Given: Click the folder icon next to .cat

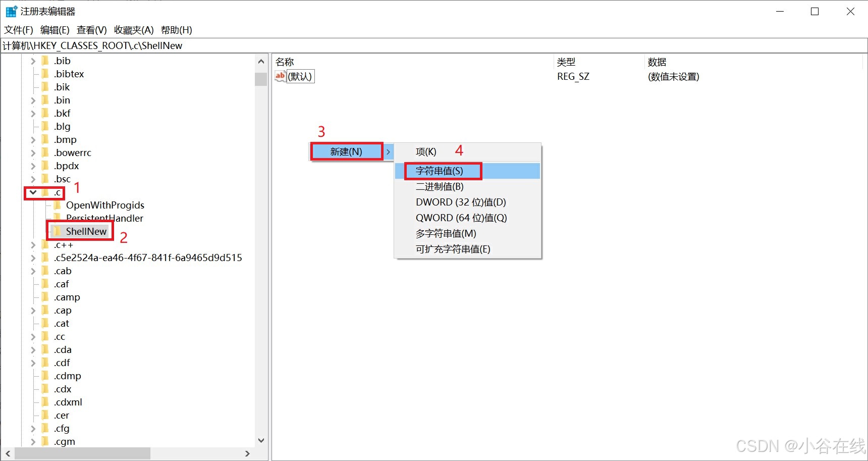Looking at the screenshot, I should 45,323.
